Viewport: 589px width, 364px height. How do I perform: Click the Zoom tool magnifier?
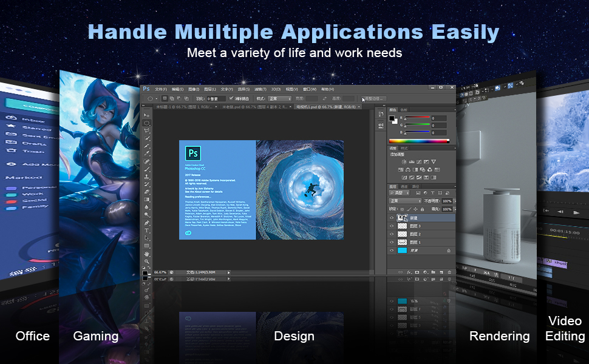tap(146, 261)
